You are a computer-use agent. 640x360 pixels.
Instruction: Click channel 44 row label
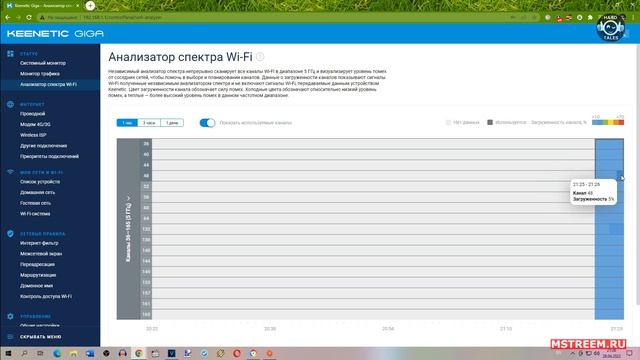click(x=146, y=165)
